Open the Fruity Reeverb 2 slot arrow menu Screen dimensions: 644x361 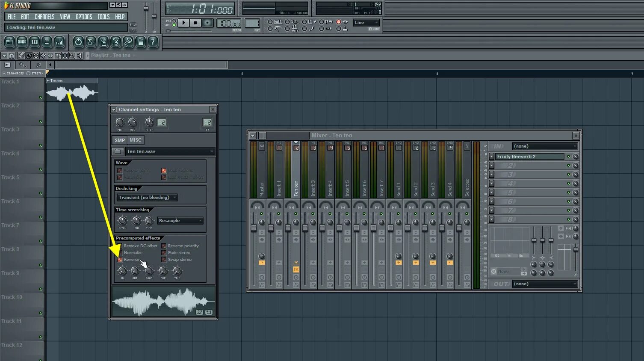point(492,157)
